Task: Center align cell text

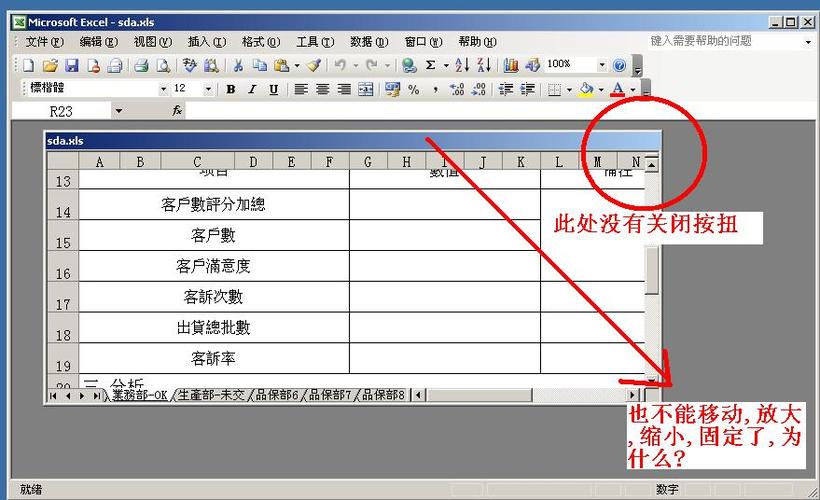Action: pyautogui.click(x=322, y=89)
